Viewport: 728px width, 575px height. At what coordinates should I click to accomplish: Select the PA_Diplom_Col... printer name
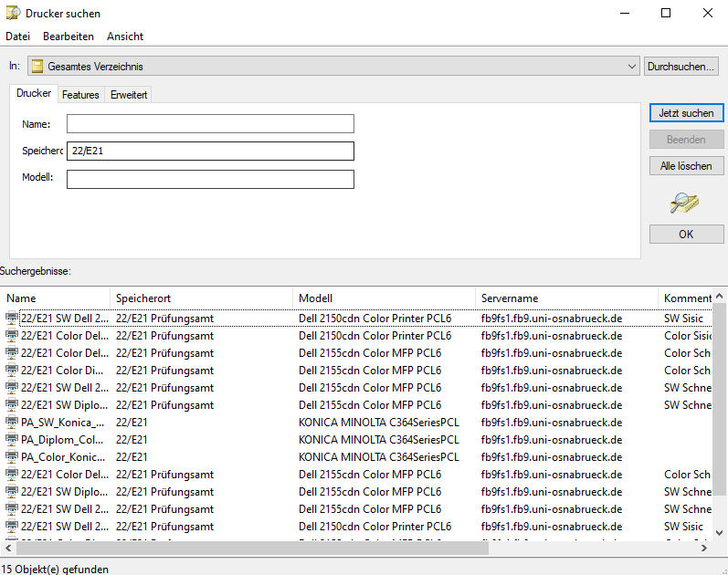(62, 440)
